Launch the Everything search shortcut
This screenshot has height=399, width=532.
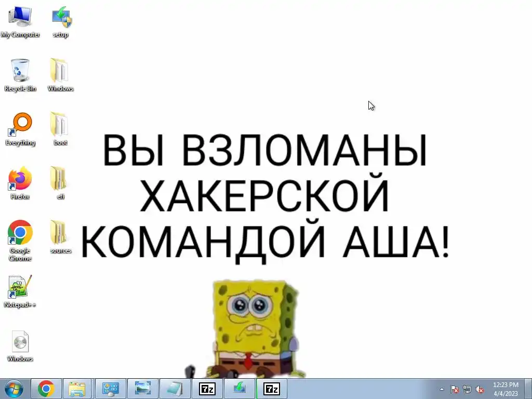pyautogui.click(x=20, y=129)
